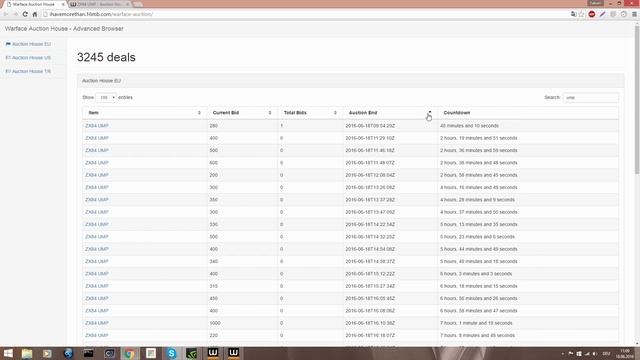Screen dimensions: 640x360
Task: Open the ZX84 UMP item with bid 450
Action: (x=97, y=298)
